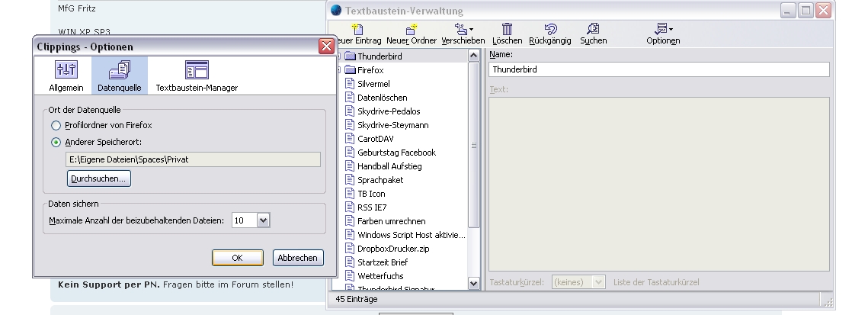Select the Silvermel entry
868x315 pixels.
[x=373, y=84]
